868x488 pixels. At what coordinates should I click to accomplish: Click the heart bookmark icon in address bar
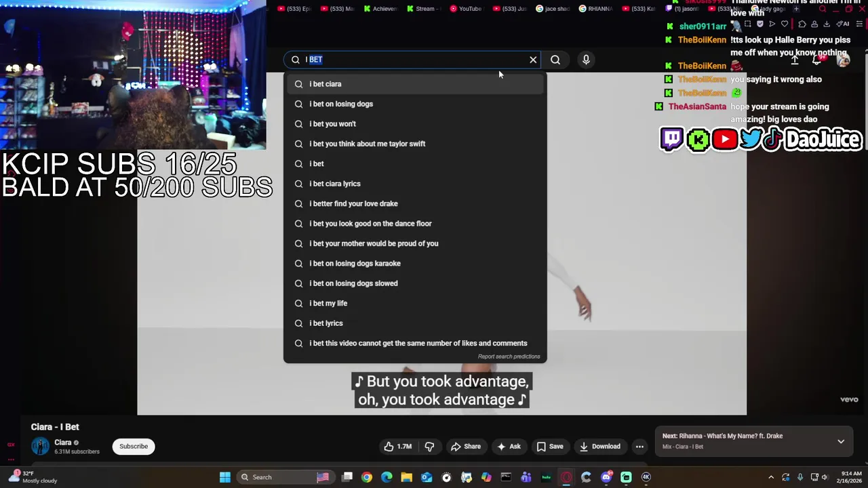pos(784,24)
